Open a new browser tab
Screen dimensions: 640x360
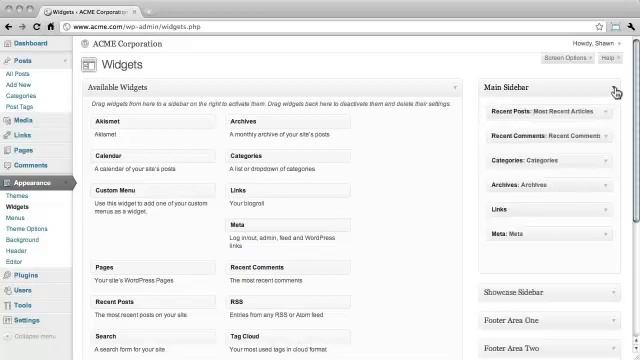[x=149, y=12]
